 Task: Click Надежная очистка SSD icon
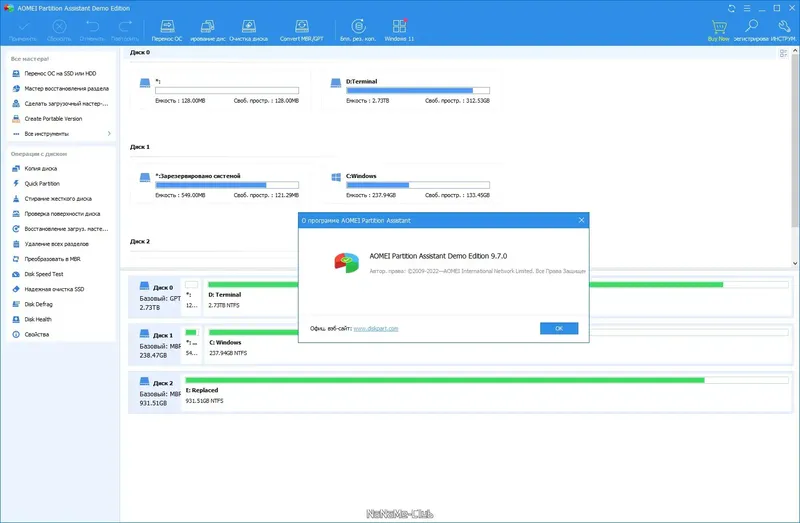(16, 289)
